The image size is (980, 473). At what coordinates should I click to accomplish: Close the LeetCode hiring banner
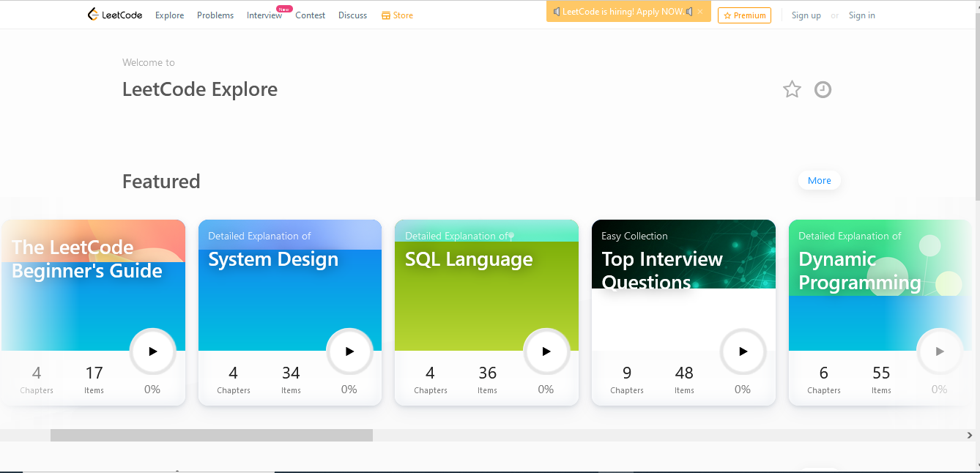tap(700, 12)
